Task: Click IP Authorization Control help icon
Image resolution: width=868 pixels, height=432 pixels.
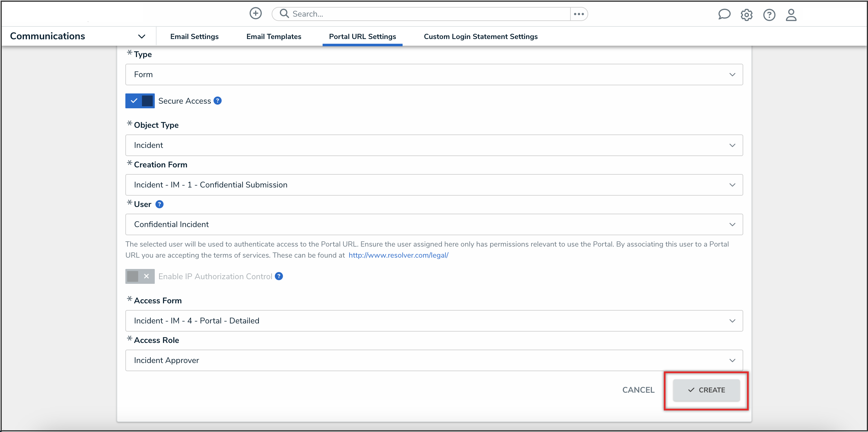Action: (279, 276)
